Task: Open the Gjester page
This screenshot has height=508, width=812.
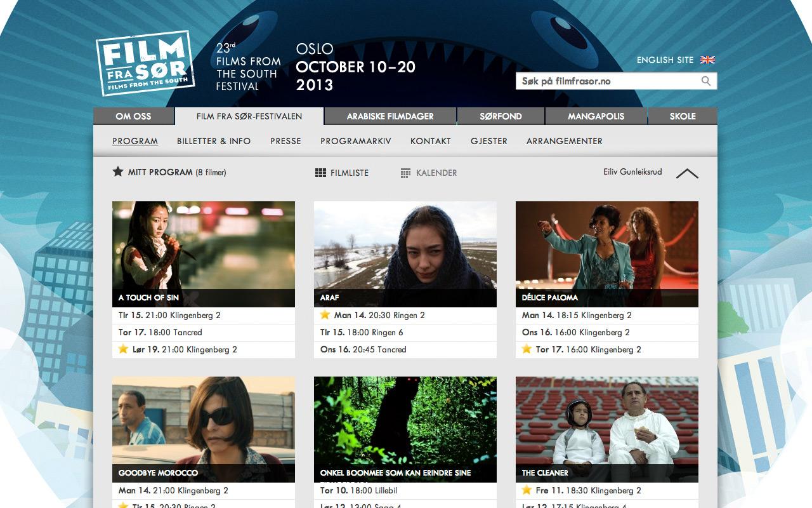Action: tap(489, 141)
